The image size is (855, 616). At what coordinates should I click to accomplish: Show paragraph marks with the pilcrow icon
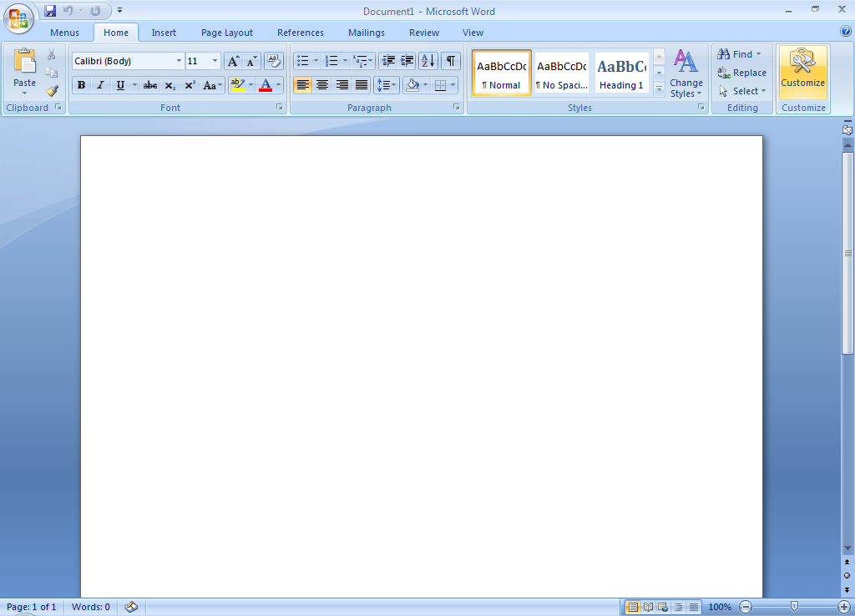449,60
